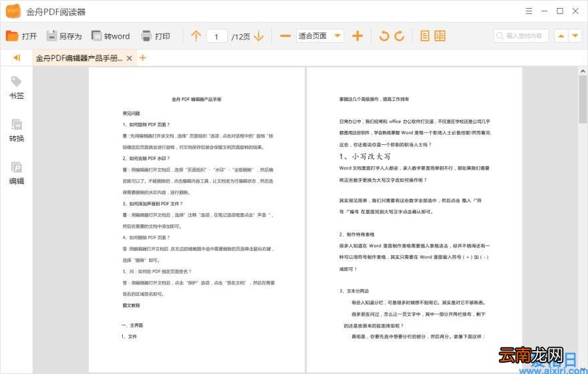This screenshot has height=374, width=588.
Task: Find next search result arrow
Action: coord(575,36)
